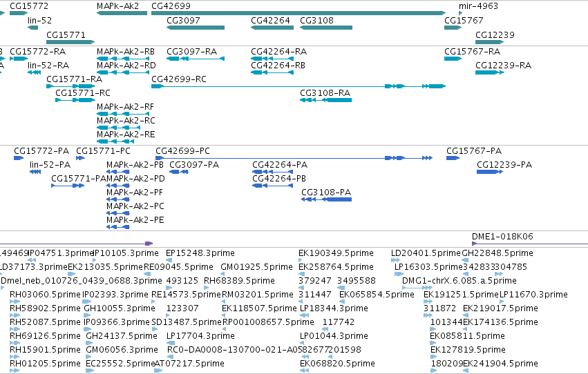Select transcript CG42264-RA
The width and height of the screenshot is (588, 374).
(272, 59)
